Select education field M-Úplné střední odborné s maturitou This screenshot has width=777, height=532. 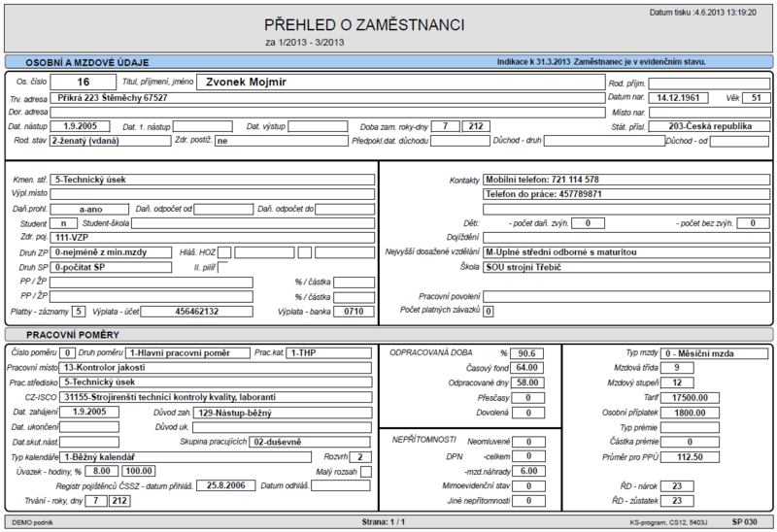tap(626, 252)
